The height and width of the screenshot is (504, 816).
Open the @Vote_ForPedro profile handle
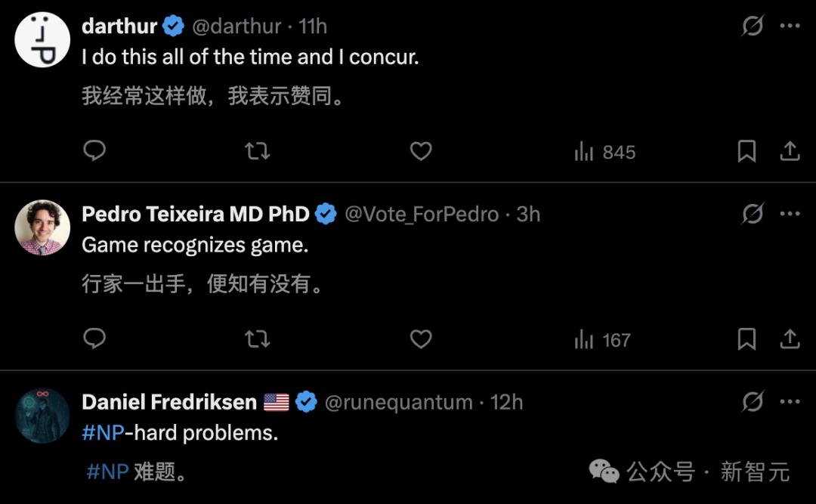point(422,215)
